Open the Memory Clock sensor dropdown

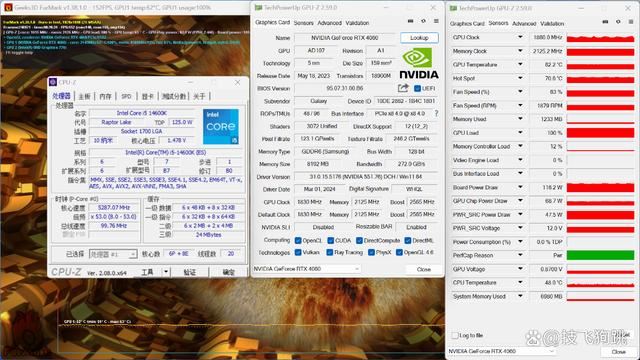(520, 51)
